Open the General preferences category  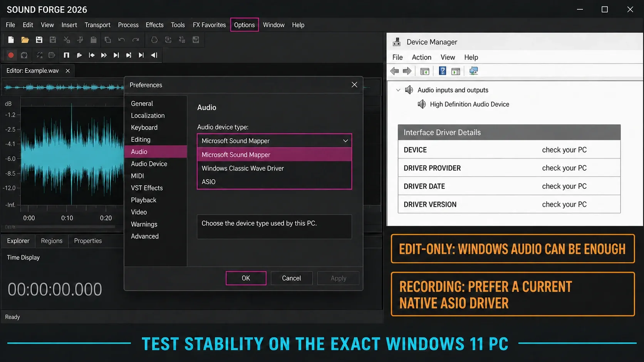point(142,103)
